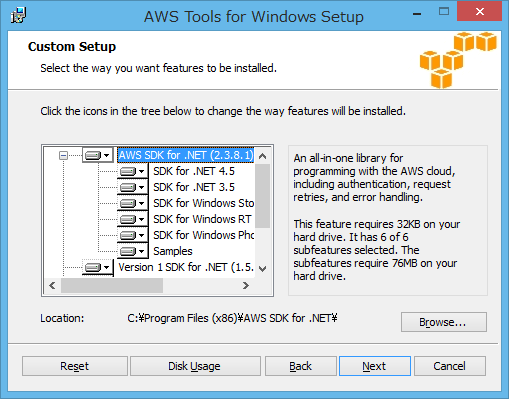Select SDK for .NET 4.5 feature
This screenshot has height=399, width=509.
[x=194, y=171]
